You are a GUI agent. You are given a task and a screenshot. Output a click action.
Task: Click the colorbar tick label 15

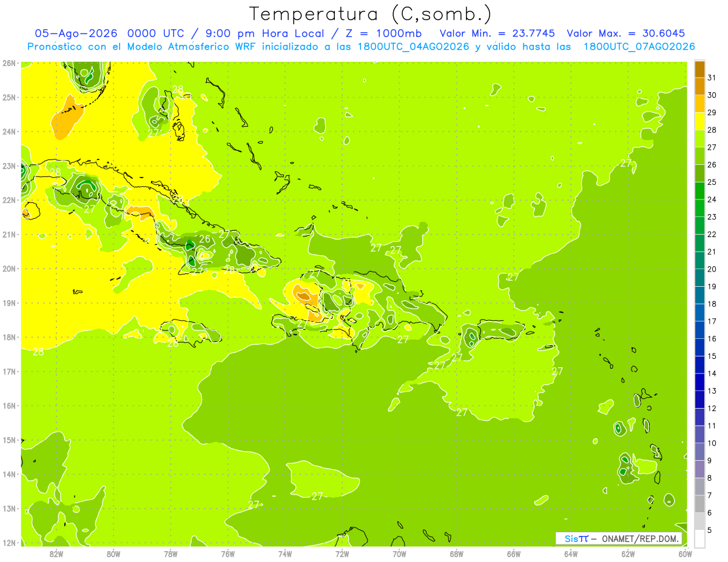coord(712,356)
